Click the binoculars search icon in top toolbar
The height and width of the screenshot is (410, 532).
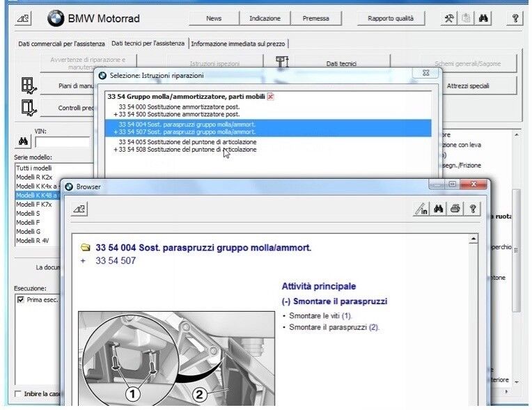coord(483,19)
